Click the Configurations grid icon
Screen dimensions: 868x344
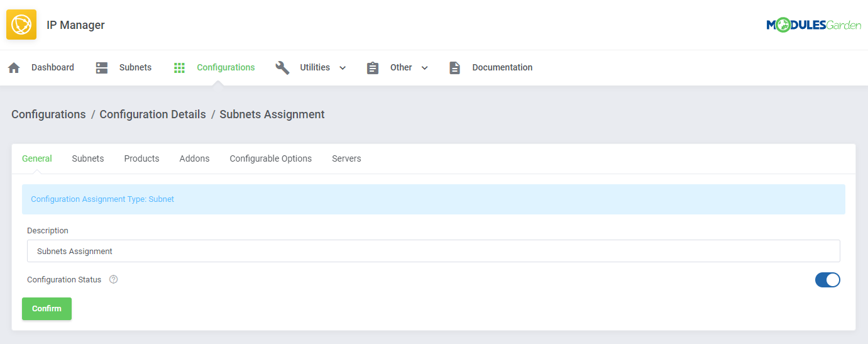pos(179,68)
